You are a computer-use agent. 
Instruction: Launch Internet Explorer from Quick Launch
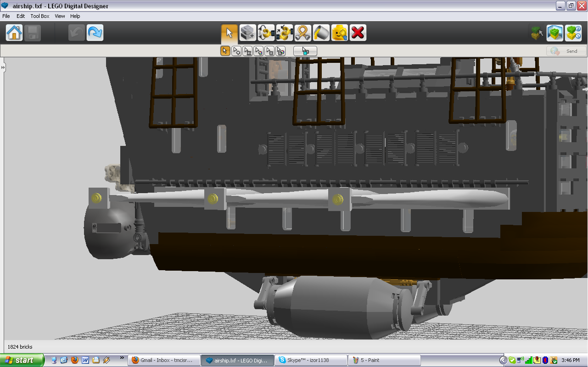[64, 360]
